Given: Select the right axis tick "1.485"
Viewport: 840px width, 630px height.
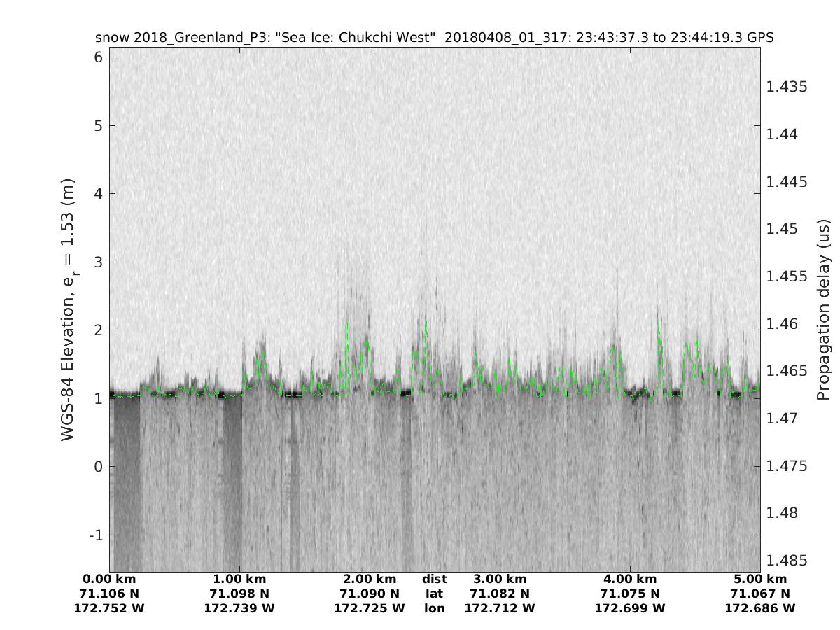Looking at the screenshot, I should (787, 561).
